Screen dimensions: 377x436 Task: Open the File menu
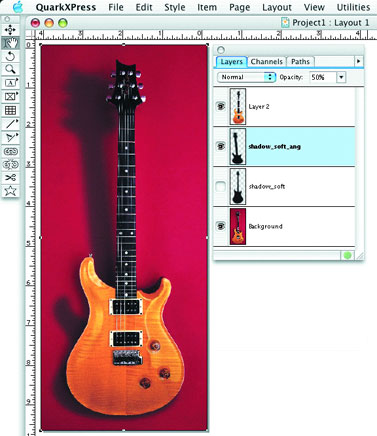[116, 7]
